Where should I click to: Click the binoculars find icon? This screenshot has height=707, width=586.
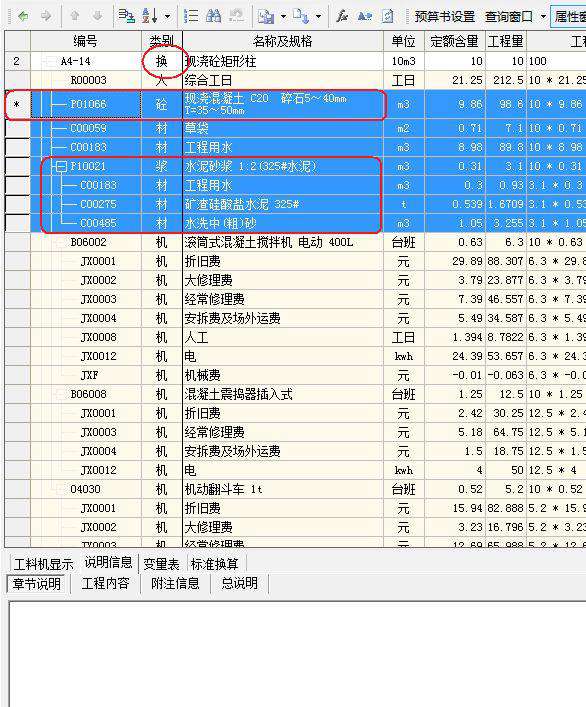(213, 16)
